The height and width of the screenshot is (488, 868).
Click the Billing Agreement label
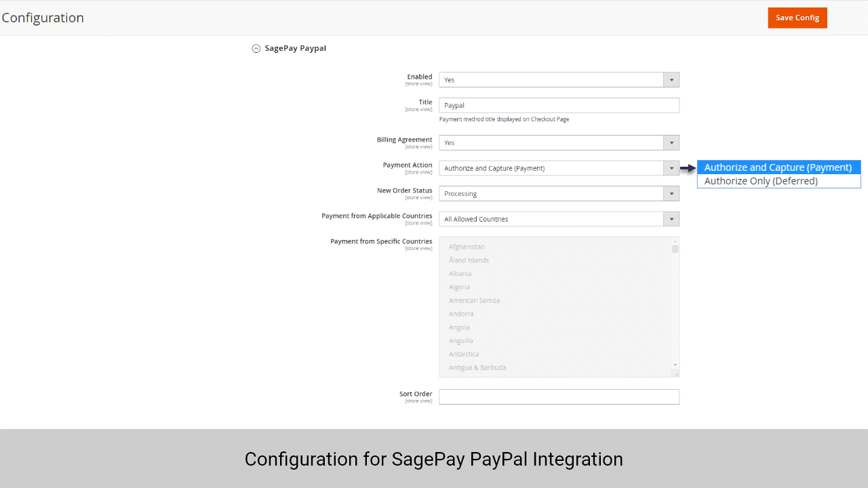[x=404, y=140]
